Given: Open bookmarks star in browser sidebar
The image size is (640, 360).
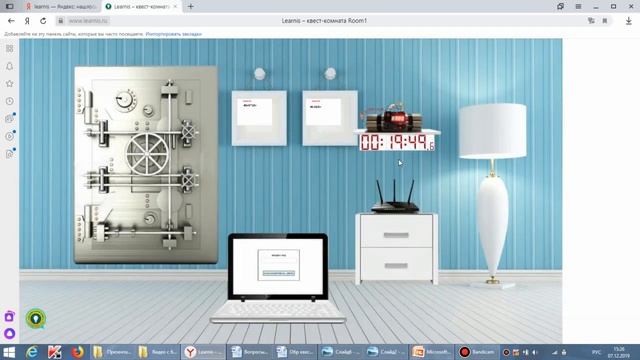Looking at the screenshot, I should click(9, 84).
